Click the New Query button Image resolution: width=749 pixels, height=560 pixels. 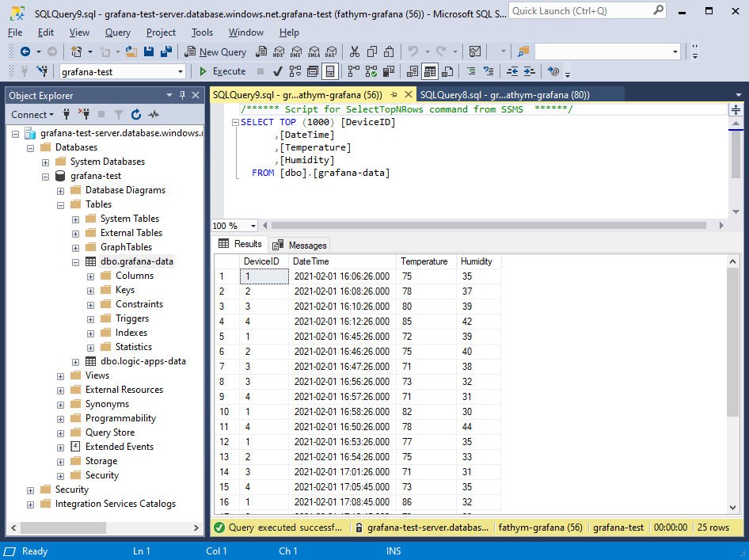215,51
